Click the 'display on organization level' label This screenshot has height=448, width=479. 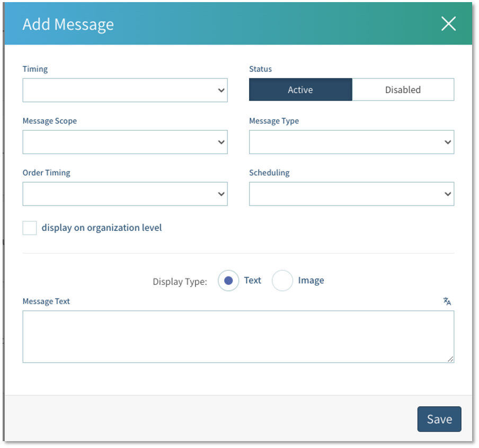[102, 228]
